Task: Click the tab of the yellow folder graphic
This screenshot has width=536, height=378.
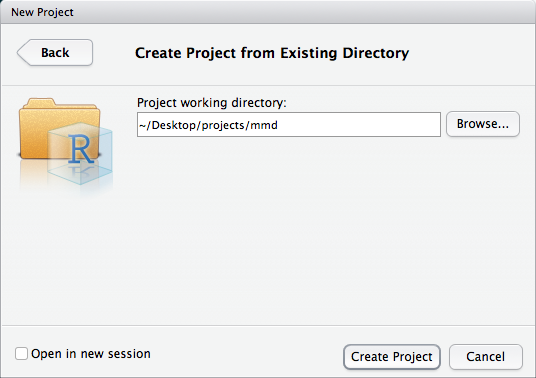Action: tap(41, 102)
